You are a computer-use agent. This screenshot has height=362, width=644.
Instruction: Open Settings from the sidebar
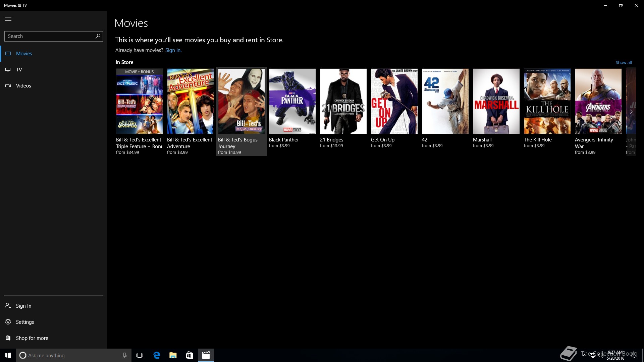pyautogui.click(x=54, y=322)
